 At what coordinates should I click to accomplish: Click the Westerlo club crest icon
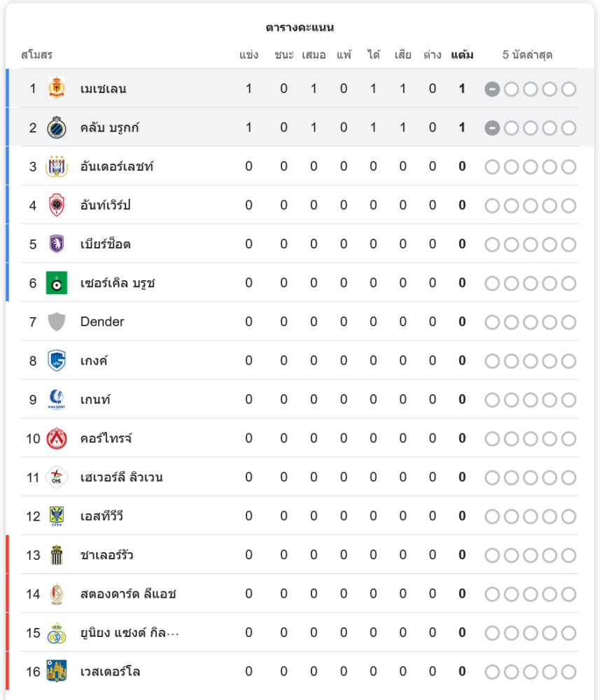57,671
